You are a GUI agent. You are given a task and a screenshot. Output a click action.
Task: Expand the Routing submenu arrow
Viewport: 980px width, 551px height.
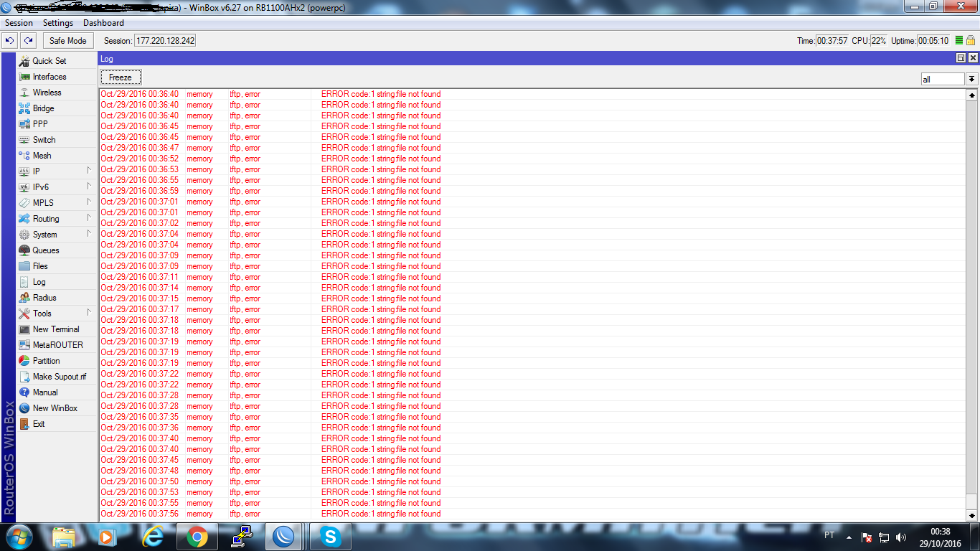coord(89,218)
